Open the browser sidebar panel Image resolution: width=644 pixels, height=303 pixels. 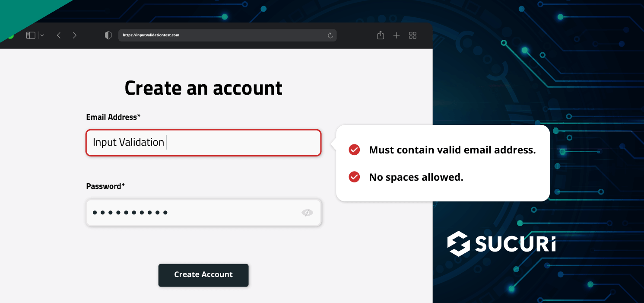(x=30, y=35)
